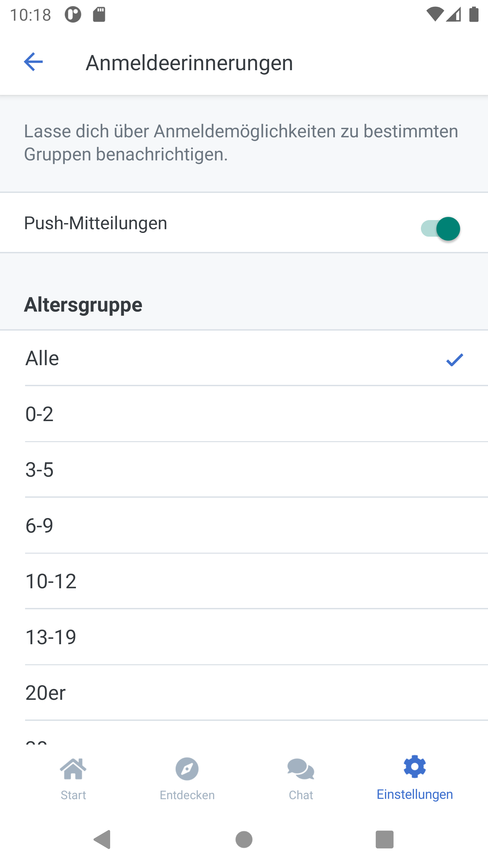Select the Alle age group option
The height and width of the screenshot is (868, 488).
pyautogui.click(x=244, y=358)
